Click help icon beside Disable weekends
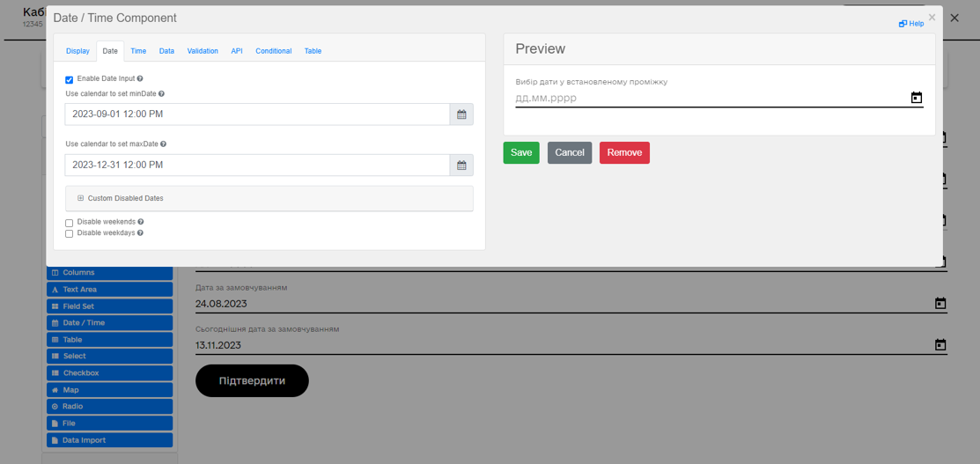The width and height of the screenshot is (980, 464). [x=141, y=222]
